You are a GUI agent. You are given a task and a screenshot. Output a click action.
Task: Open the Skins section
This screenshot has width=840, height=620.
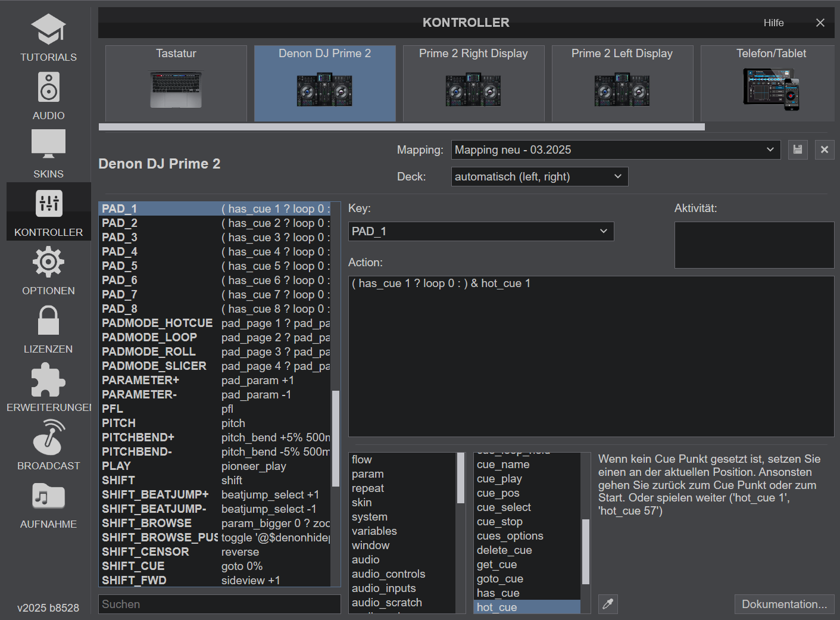48,154
